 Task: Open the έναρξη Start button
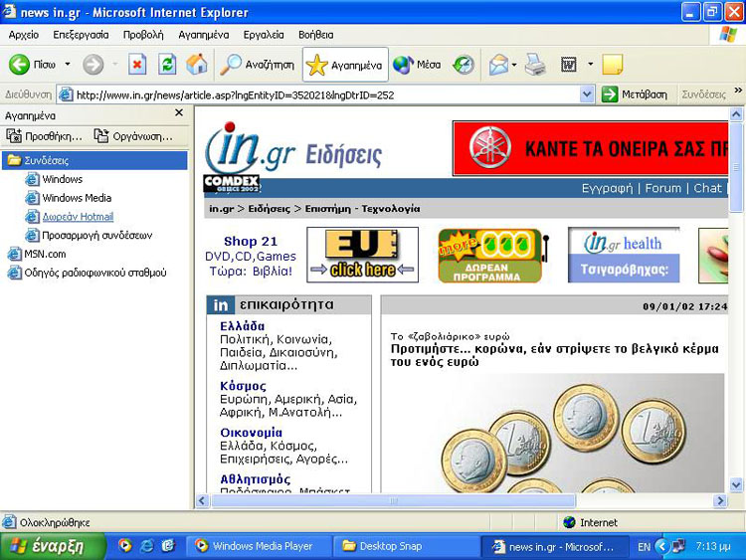tap(52, 546)
